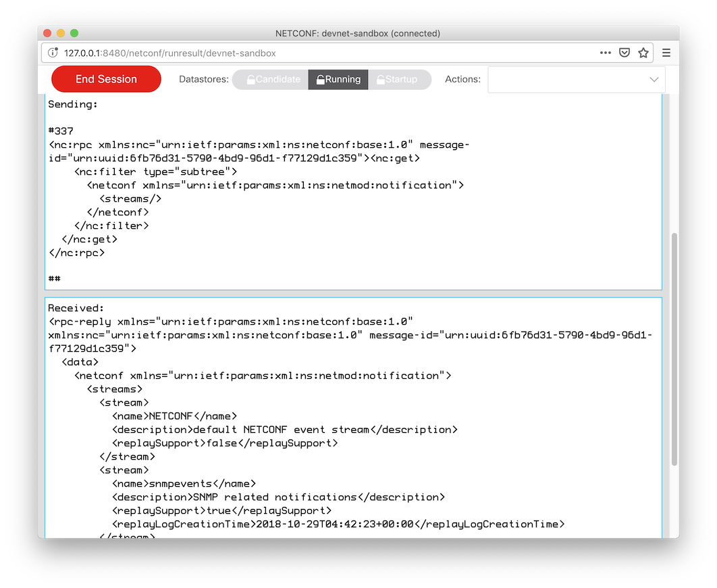Screen dimensions: 717x588
Task: Select the Running datastore
Action: click(338, 80)
